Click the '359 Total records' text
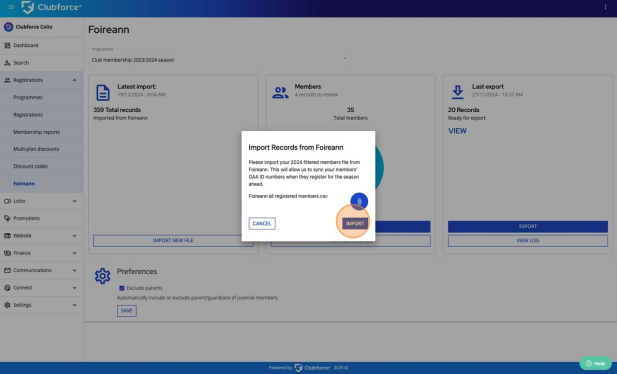617x374 pixels. pos(117,110)
